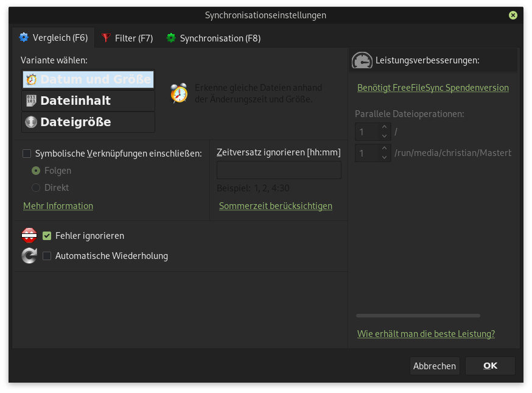Click the green gear Synchronisation icon
Screen dimensions: 532x393
[x=171, y=38]
